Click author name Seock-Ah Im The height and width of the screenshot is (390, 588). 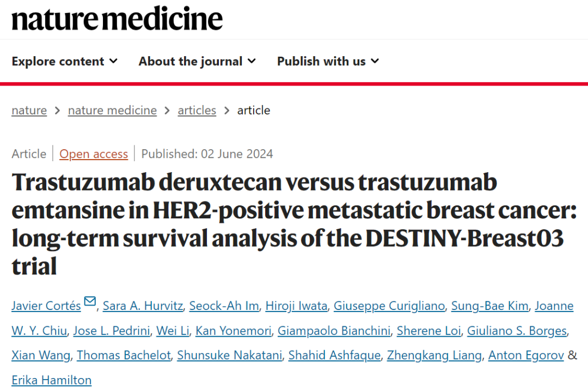pos(224,306)
